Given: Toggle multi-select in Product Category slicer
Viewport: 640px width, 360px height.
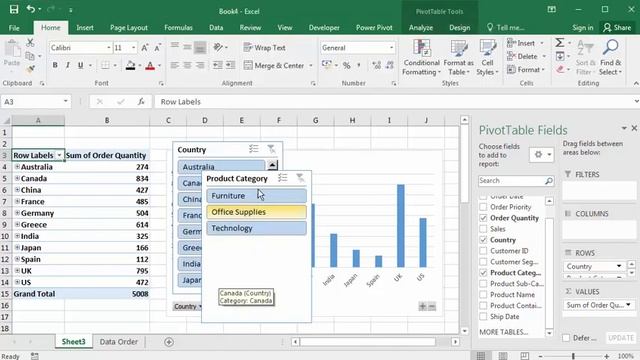Looking at the screenshot, I should tap(282, 178).
